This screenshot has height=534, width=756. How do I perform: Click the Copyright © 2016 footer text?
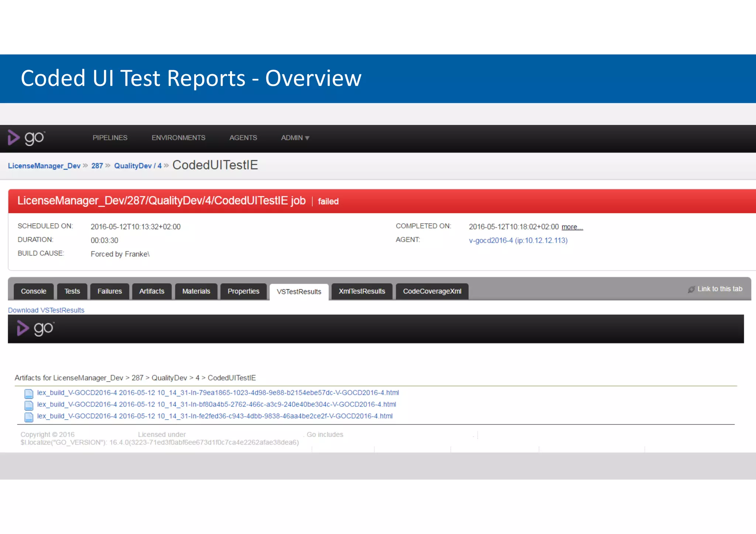click(x=48, y=435)
